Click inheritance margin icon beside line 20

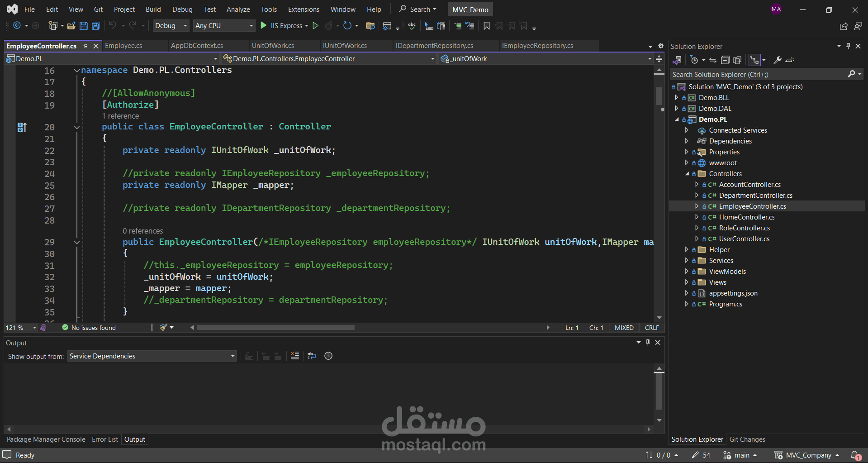[x=22, y=127]
